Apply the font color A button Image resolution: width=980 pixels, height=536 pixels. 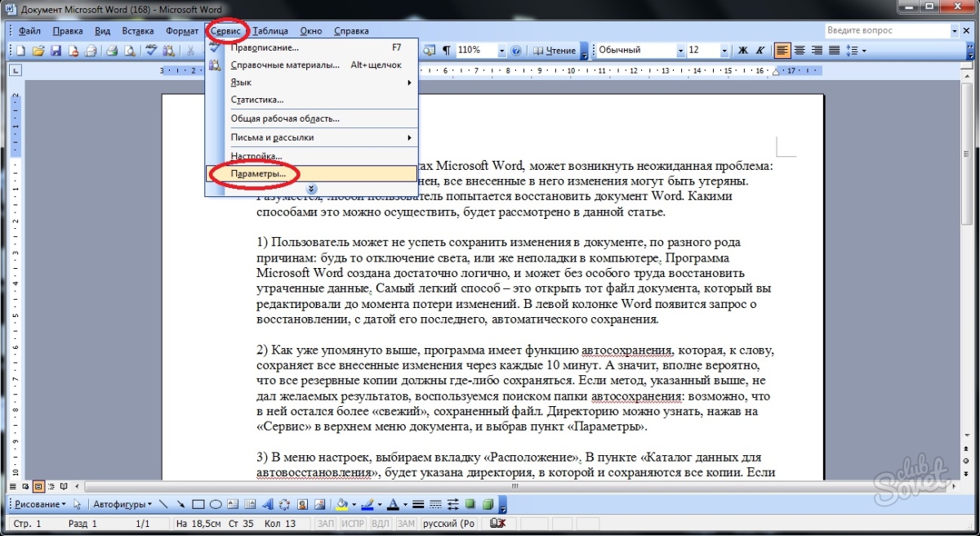(x=394, y=504)
